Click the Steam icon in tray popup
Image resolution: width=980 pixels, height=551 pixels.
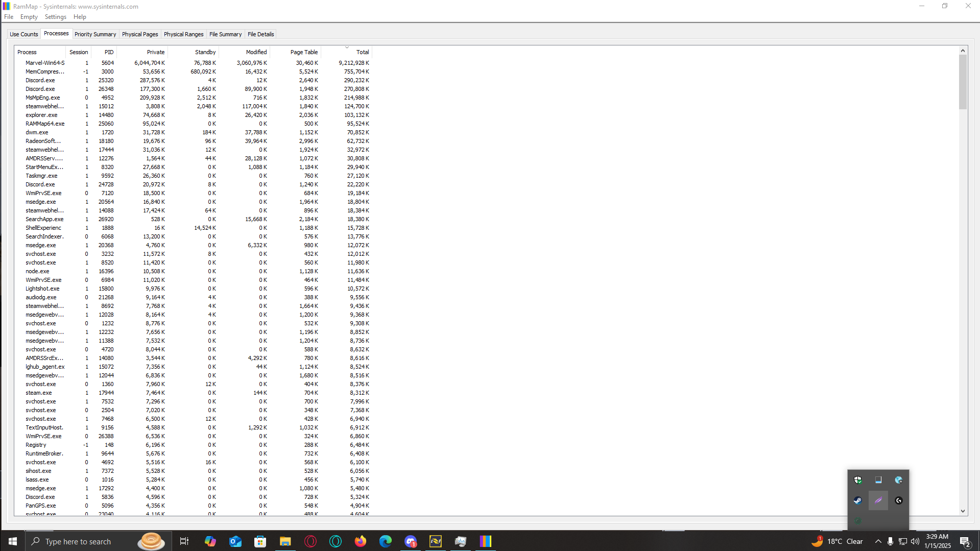click(x=858, y=500)
